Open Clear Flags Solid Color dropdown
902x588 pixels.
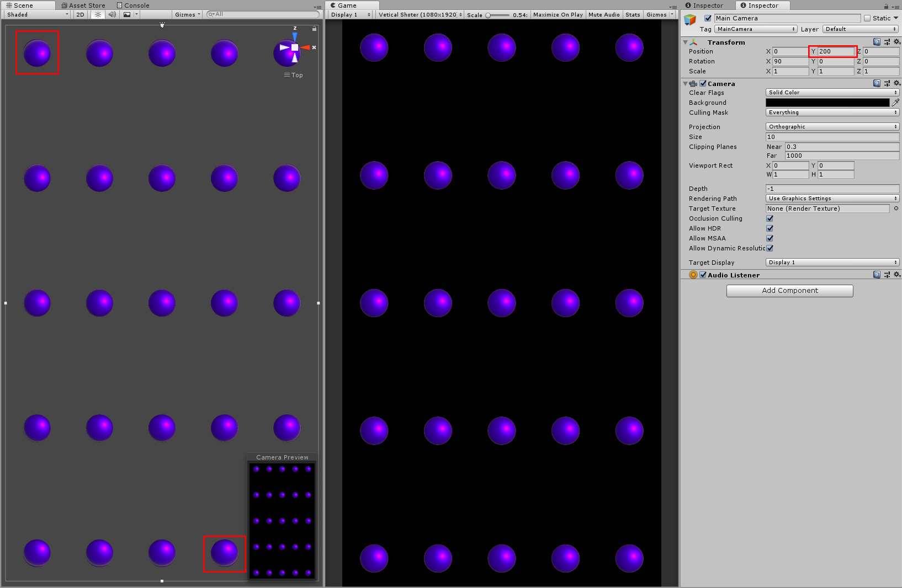click(x=832, y=92)
